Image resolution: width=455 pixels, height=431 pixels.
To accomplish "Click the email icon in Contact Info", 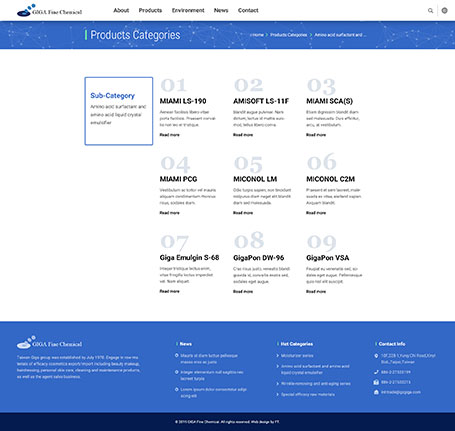I will (376, 392).
